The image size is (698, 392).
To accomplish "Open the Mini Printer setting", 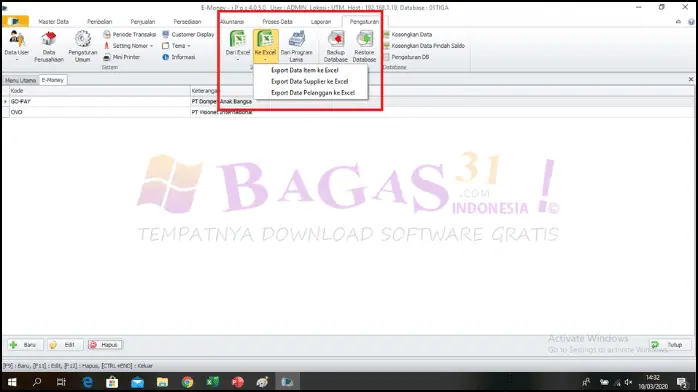I will tap(122, 57).
